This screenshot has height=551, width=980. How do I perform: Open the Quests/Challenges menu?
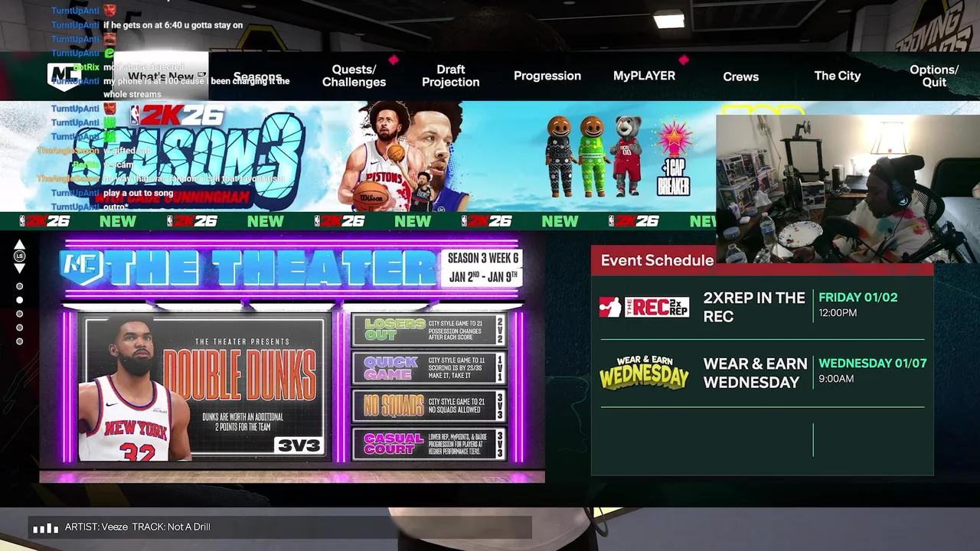click(x=354, y=76)
